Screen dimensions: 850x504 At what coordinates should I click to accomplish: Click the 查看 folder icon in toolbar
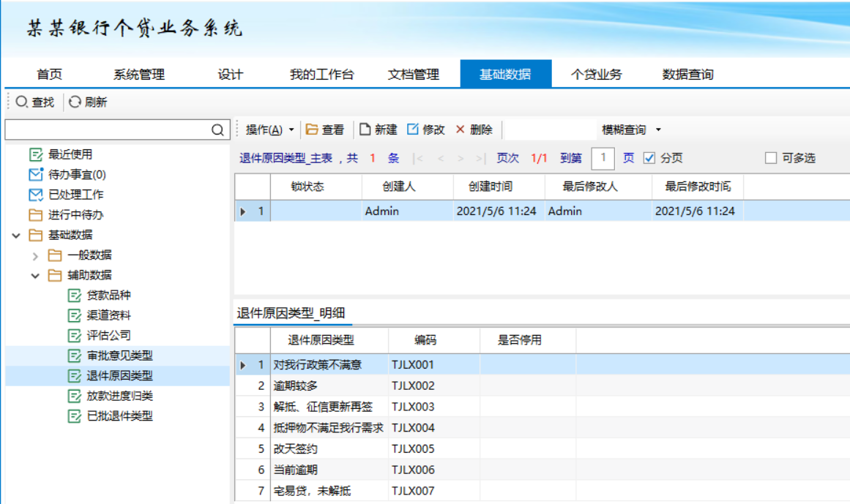(x=312, y=129)
